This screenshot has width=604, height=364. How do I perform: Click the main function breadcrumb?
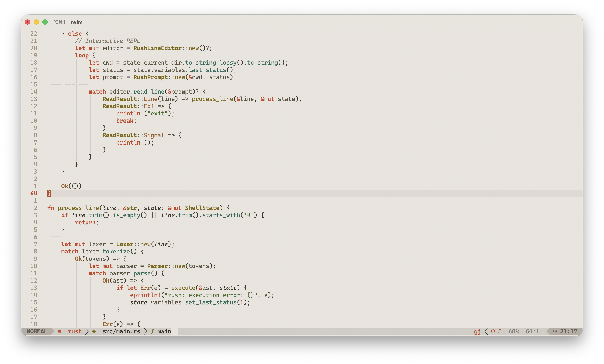pyautogui.click(x=164, y=331)
